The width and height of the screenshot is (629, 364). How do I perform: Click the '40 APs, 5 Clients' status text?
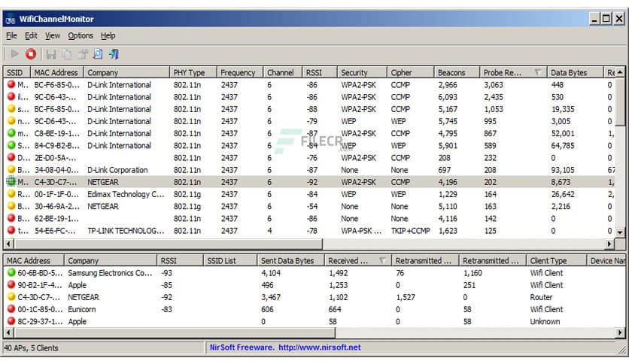point(31,347)
